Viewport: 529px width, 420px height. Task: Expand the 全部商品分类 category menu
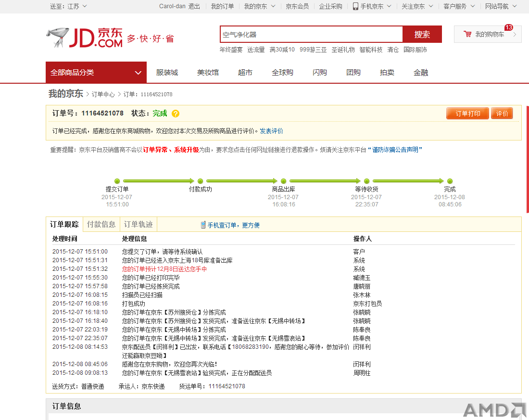(x=96, y=72)
